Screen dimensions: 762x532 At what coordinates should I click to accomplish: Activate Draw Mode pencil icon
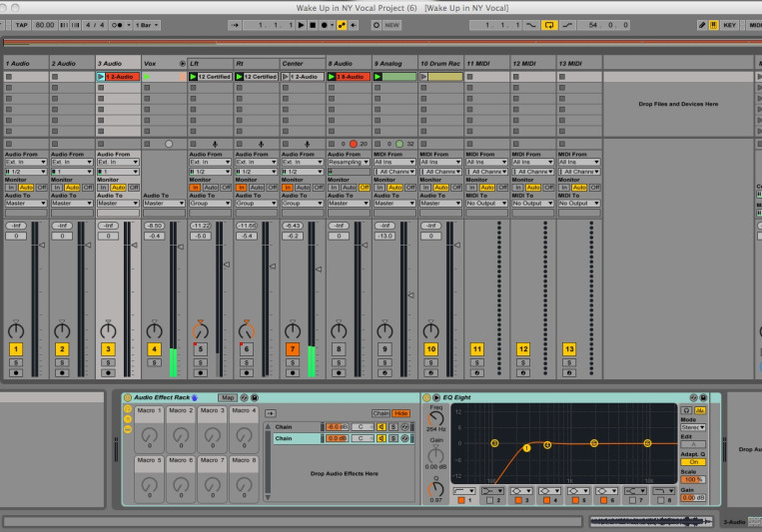click(702, 25)
